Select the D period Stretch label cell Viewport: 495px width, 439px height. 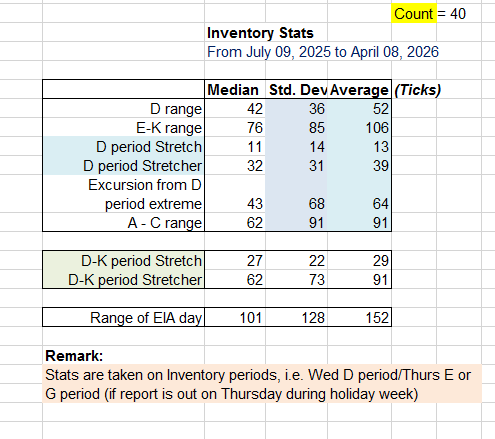[123, 146]
